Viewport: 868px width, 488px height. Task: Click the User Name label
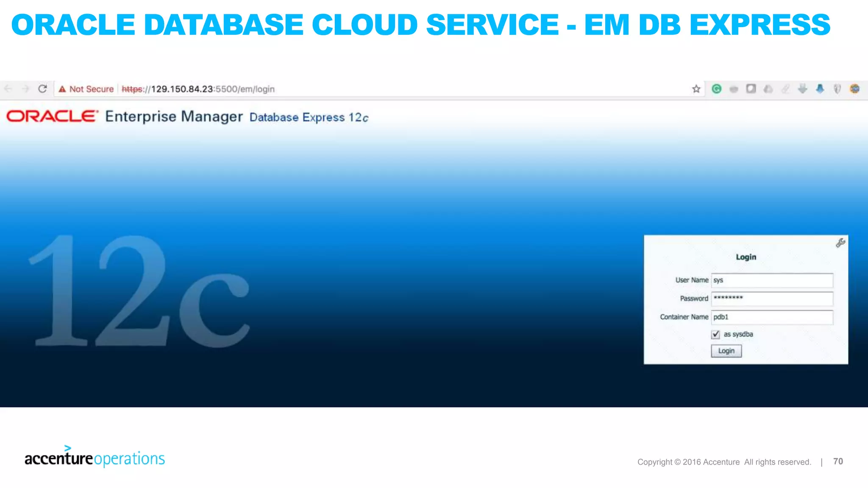tap(692, 280)
